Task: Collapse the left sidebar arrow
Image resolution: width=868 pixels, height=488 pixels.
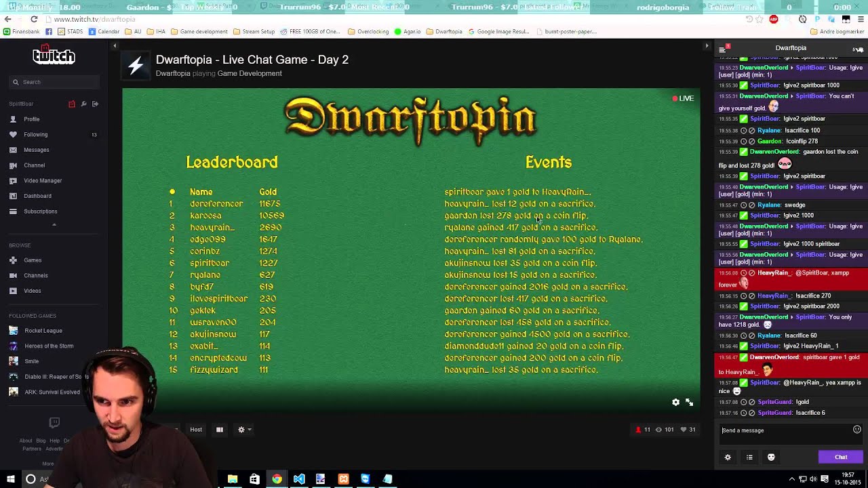Action: (x=115, y=46)
